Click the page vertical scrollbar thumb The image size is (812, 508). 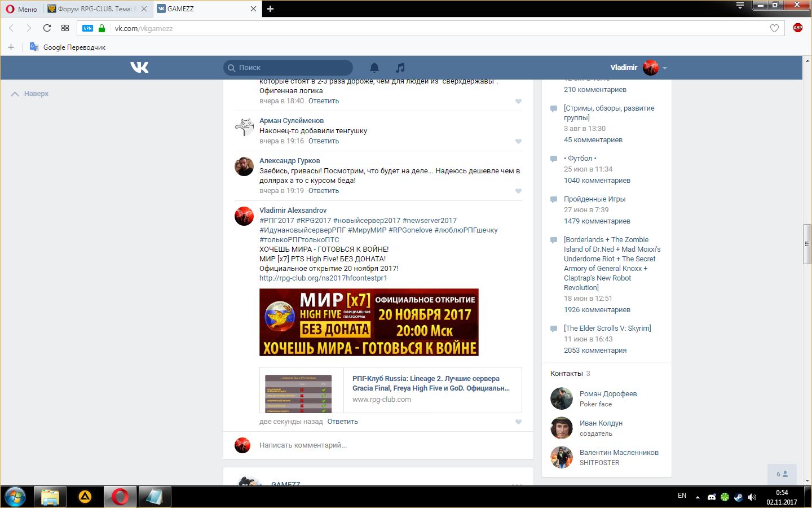coord(807,244)
